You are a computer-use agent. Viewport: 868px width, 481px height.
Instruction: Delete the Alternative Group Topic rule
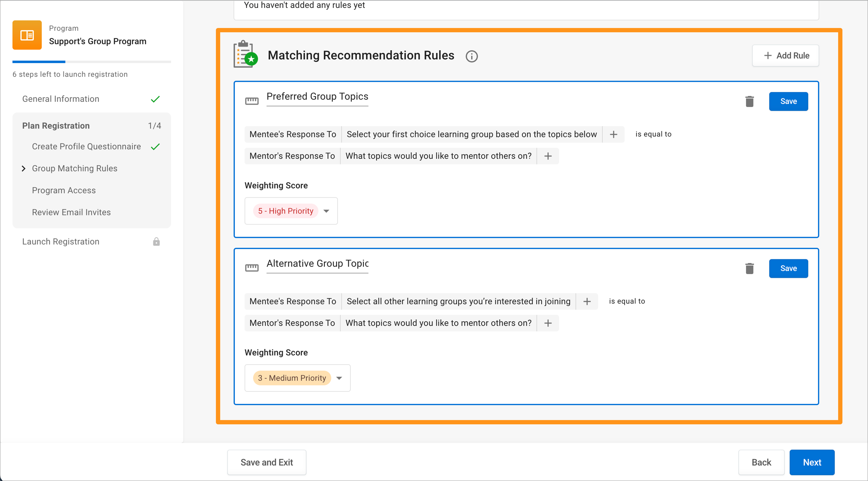click(x=749, y=268)
